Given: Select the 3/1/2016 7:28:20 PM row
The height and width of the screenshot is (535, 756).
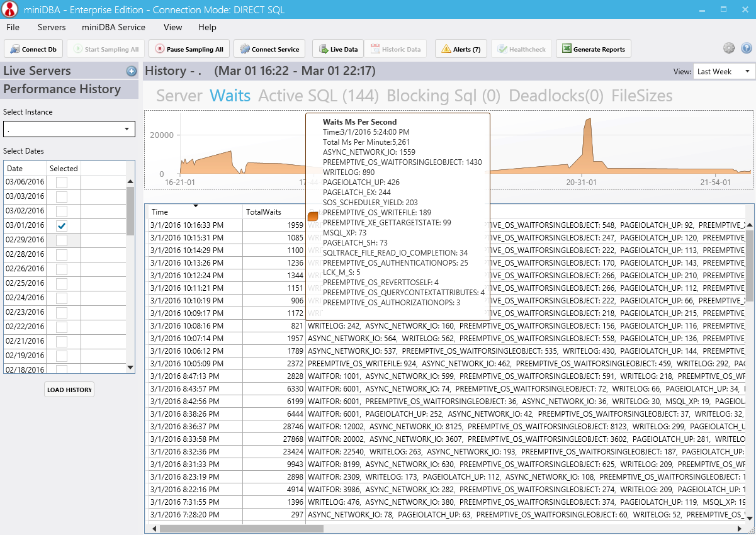Looking at the screenshot, I should pos(447,514).
